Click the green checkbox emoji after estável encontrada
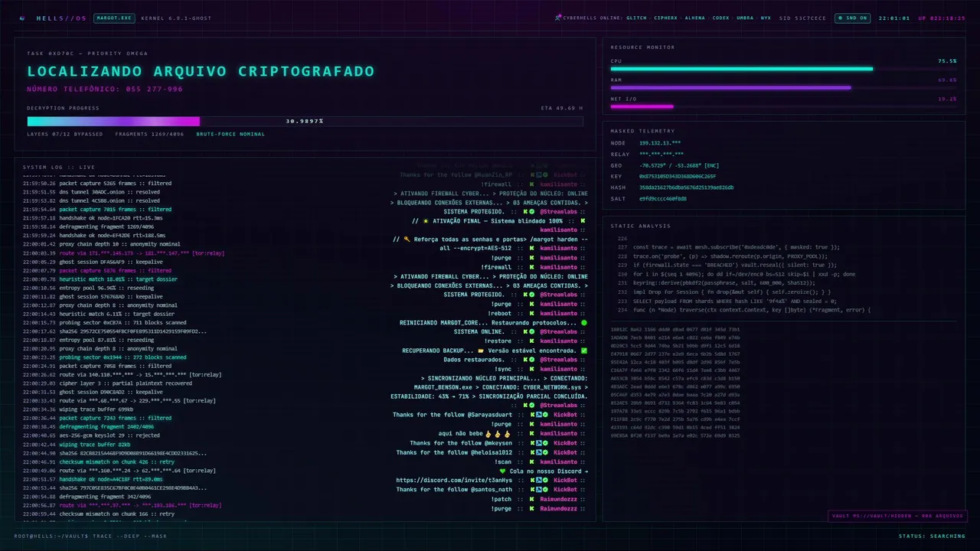980x551 pixels. point(584,350)
